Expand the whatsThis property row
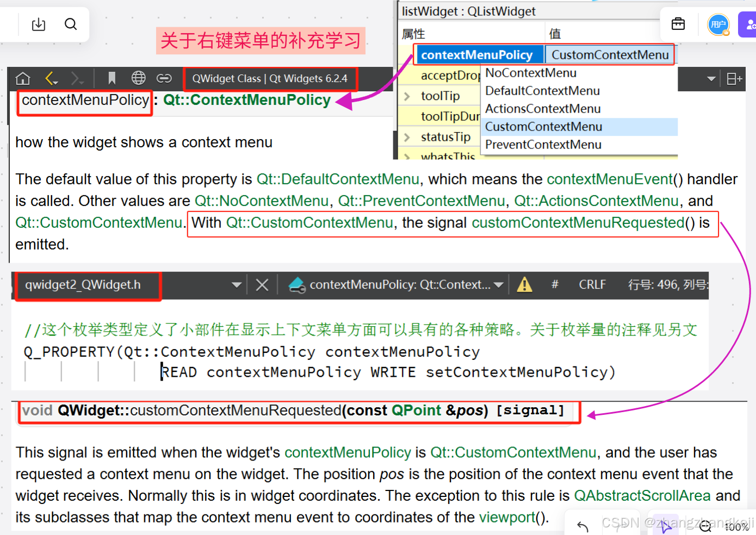Viewport: 756px width, 535px height. (x=407, y=157)
